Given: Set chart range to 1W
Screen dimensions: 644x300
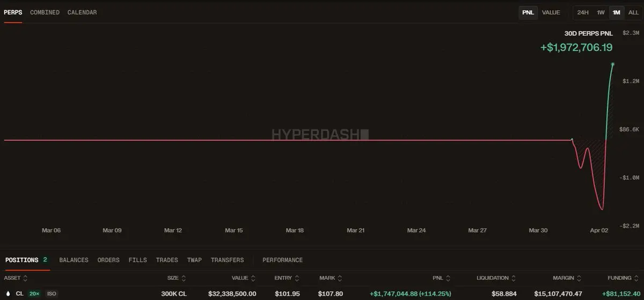Looking at the screenshot, I should [x=601, y=12].
